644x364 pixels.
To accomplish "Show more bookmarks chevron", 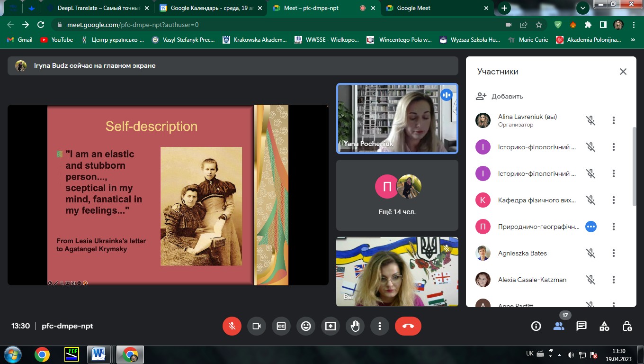I will pos(633,40).
